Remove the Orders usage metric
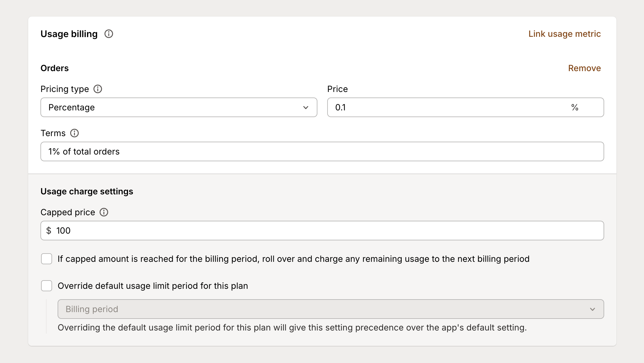This screenshot has width=644, height=363. click(584, 68)
